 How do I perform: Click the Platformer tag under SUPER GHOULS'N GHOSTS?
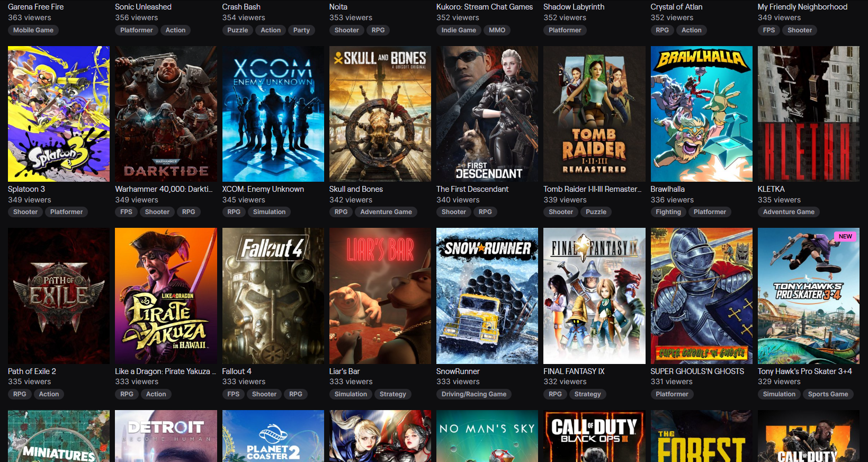(x=672, y=394)
